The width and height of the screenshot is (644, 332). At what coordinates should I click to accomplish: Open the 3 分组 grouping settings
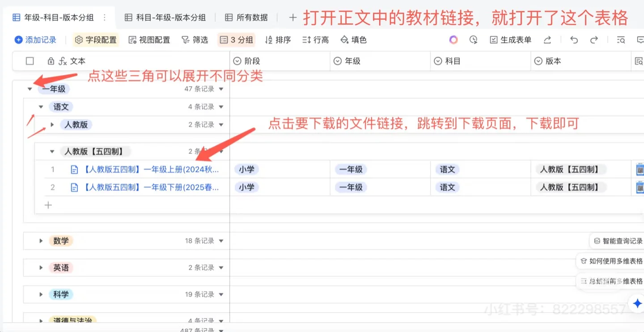(237, 40)
